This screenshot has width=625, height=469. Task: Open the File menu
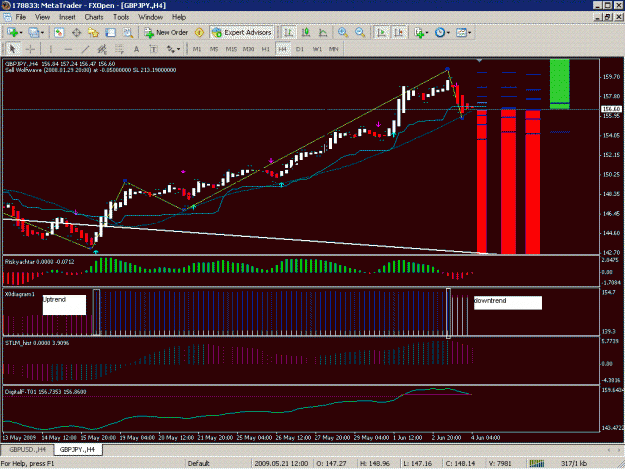(x=21, y=17)
